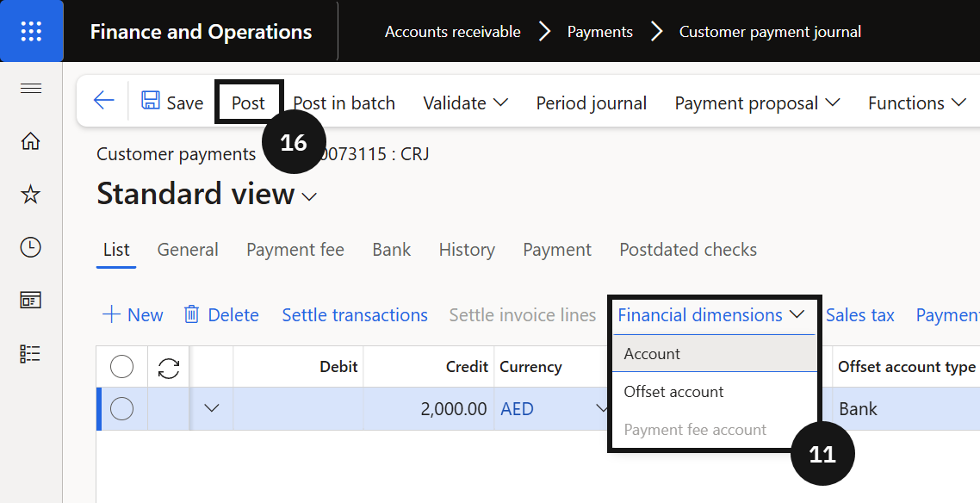
Task: Open Customer payment journal breadcrumb
Action: (x=770, y=32)
